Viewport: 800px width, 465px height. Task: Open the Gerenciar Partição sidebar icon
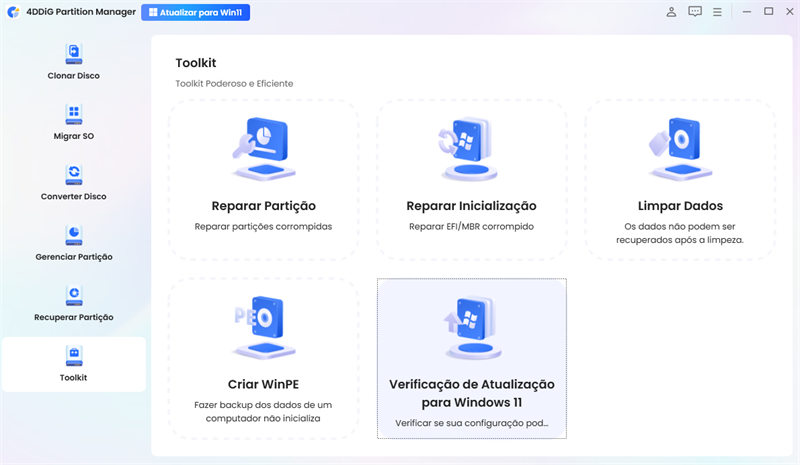73,235
